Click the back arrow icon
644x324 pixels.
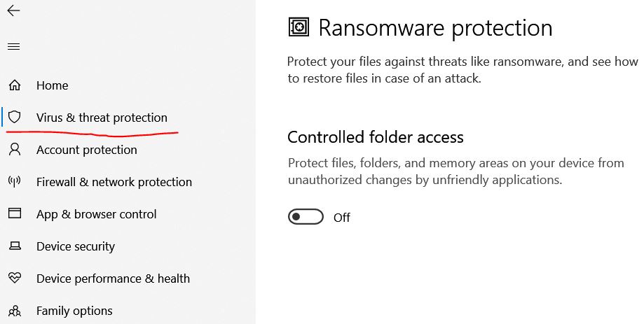coord(13,10)
